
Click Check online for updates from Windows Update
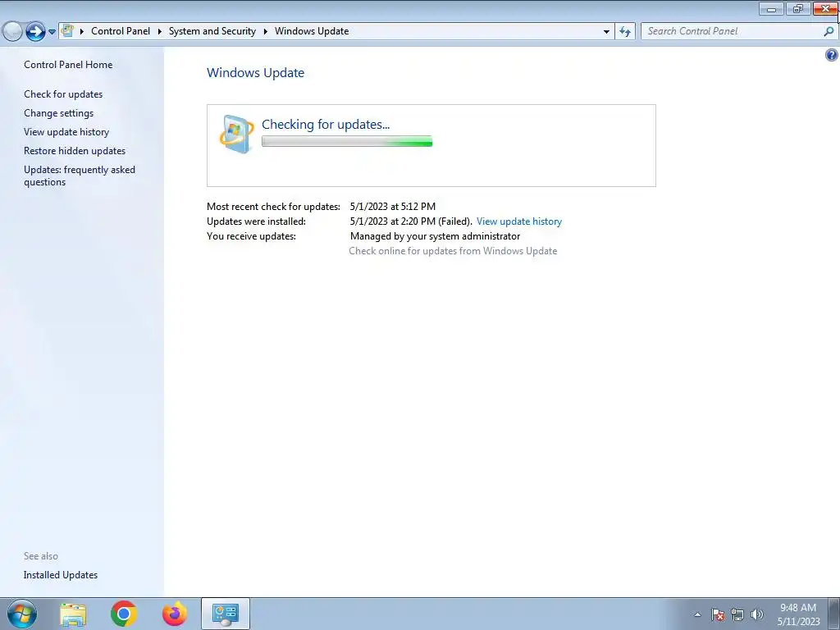coord(453,251)
